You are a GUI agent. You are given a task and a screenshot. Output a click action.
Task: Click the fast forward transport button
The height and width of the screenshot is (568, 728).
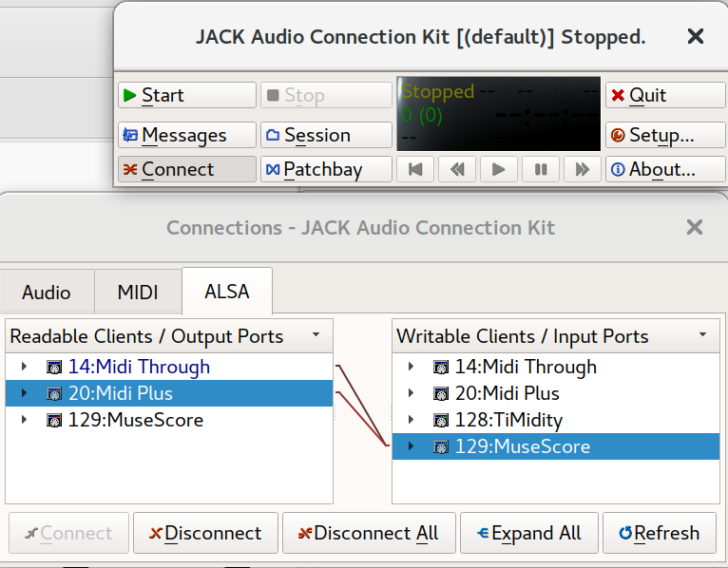tap(583, 169)
